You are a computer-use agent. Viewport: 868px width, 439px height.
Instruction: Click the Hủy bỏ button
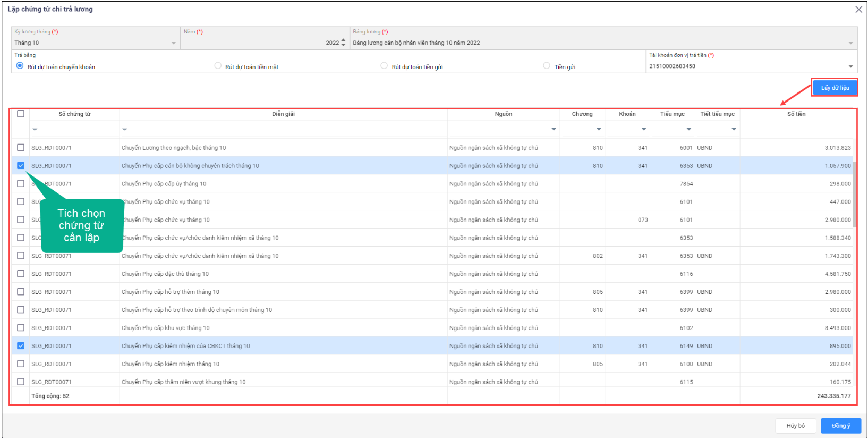795,426
